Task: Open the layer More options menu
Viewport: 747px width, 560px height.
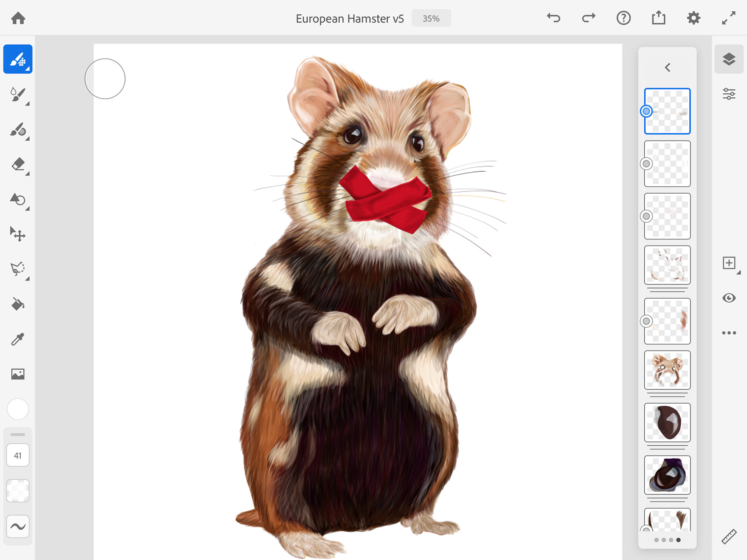Action: point(729,333)
